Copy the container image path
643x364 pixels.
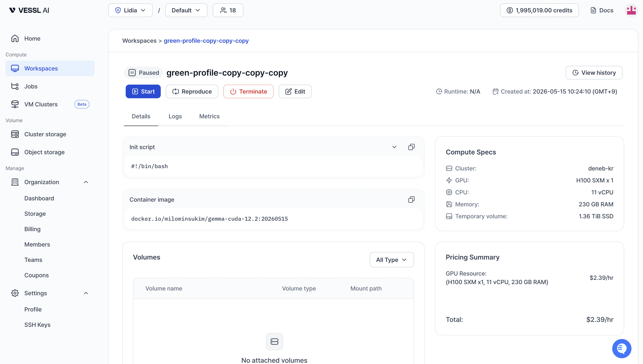tap(411, 200)
